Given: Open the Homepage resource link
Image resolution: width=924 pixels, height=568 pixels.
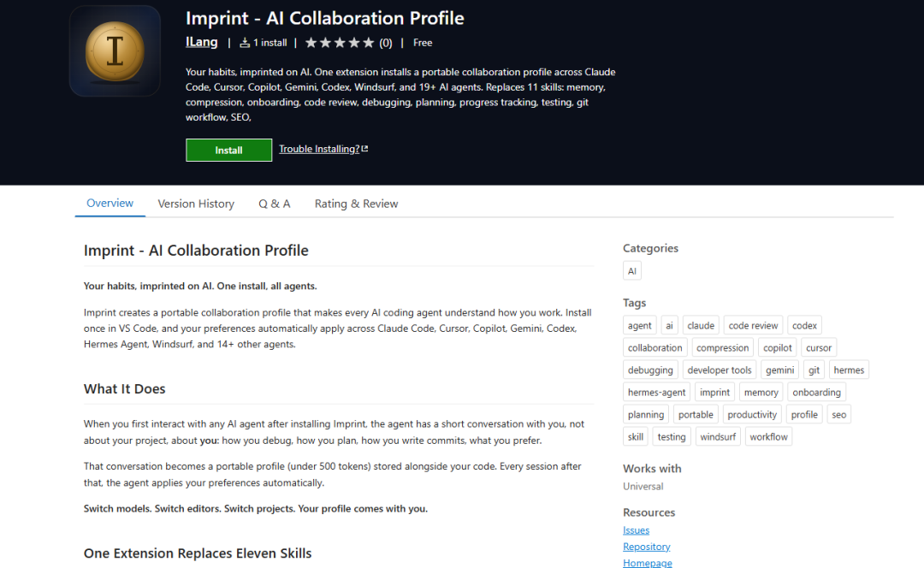Looking at the screenshot, I should point(647,563).
